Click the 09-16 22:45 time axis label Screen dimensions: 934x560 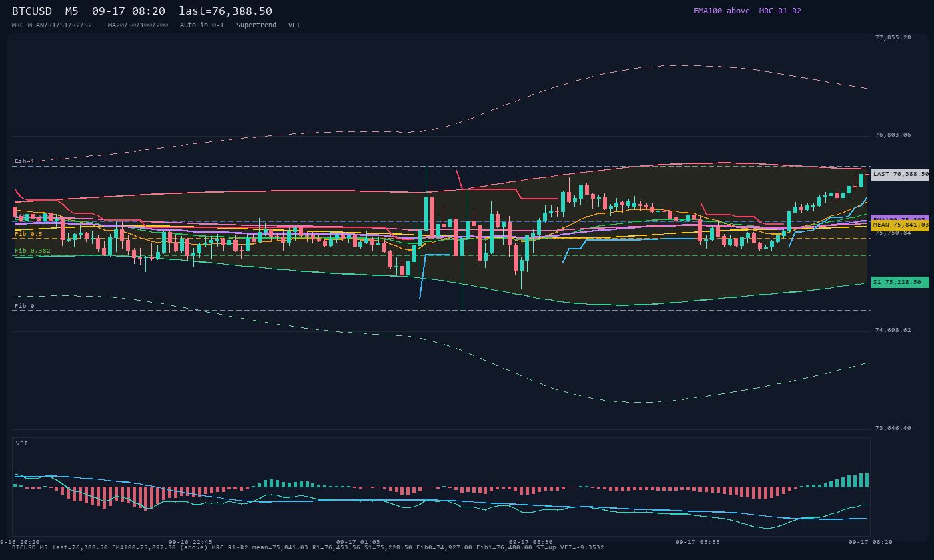pyautogui.click(x=191, y=542)
